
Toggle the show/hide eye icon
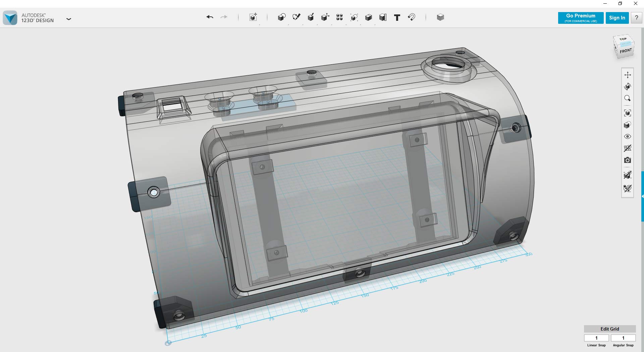(x=628, y=136)
